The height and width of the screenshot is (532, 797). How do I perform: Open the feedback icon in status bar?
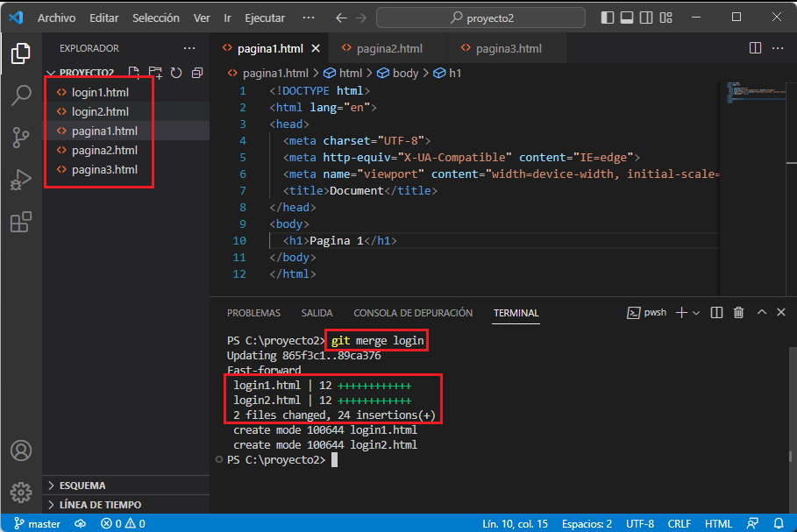[752, 523]
